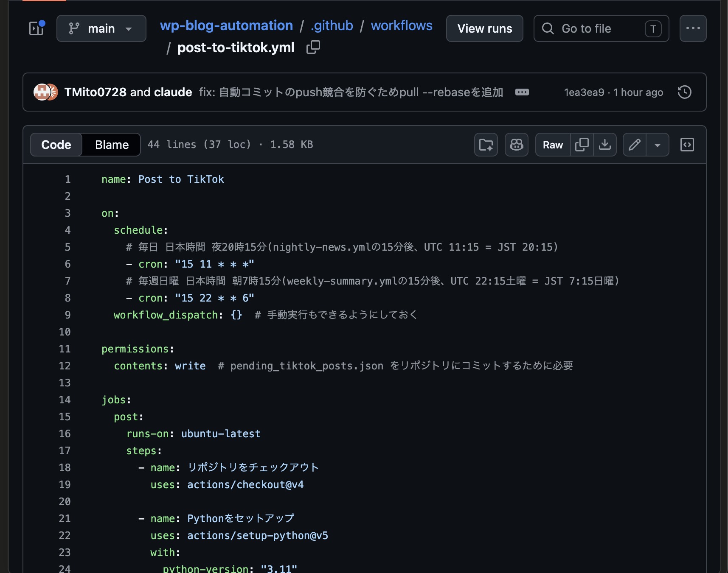
Task: Click the text 'name: Post to TikTok'
Action: [163, 179]
